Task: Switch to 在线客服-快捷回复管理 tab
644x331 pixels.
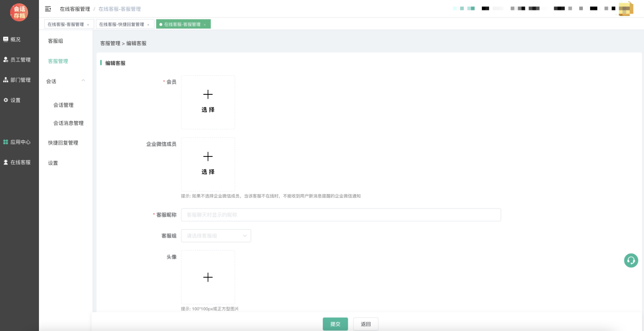Action: pos(121,24)
